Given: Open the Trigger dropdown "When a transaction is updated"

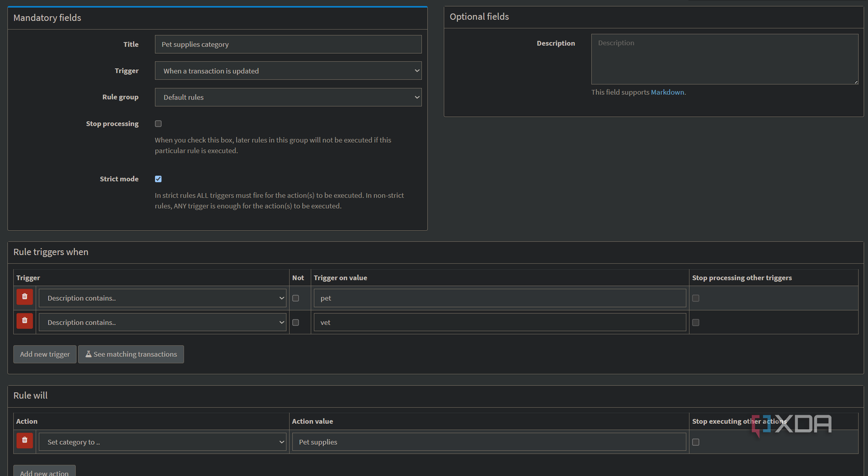Looking at the screenshot, I should (288, 71).
